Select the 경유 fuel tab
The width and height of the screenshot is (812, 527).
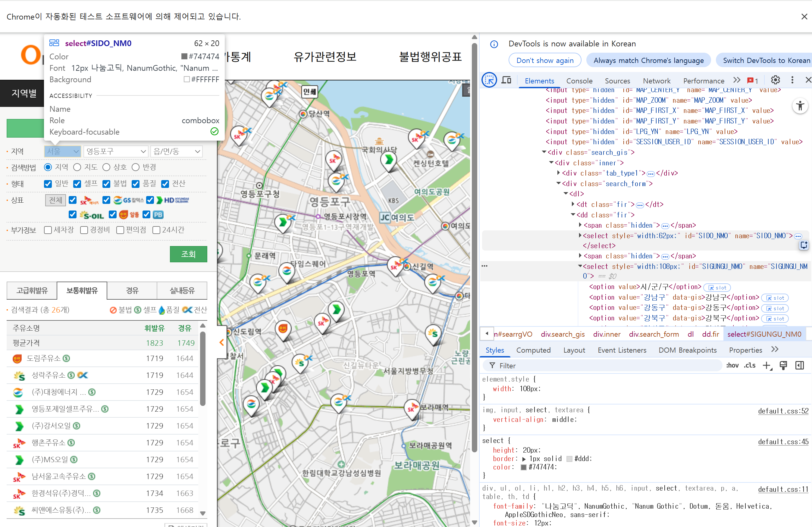click(x=132, y=291)
